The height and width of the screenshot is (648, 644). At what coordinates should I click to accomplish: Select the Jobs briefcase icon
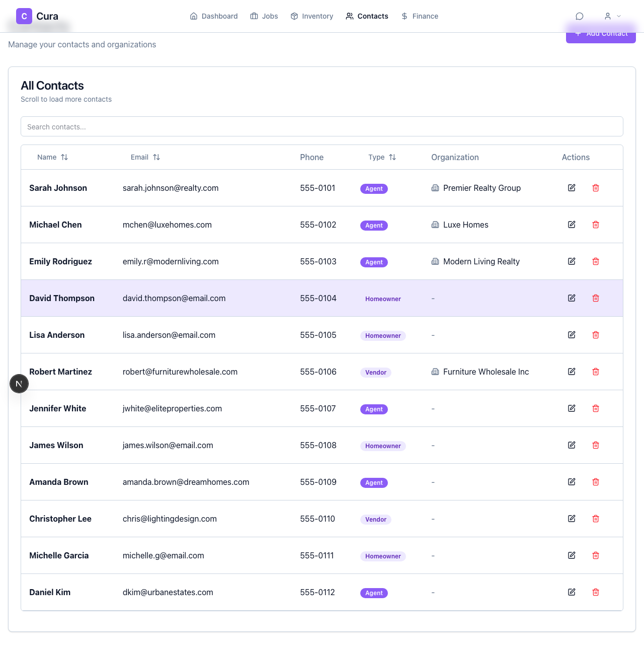click(x=254, y=16)
